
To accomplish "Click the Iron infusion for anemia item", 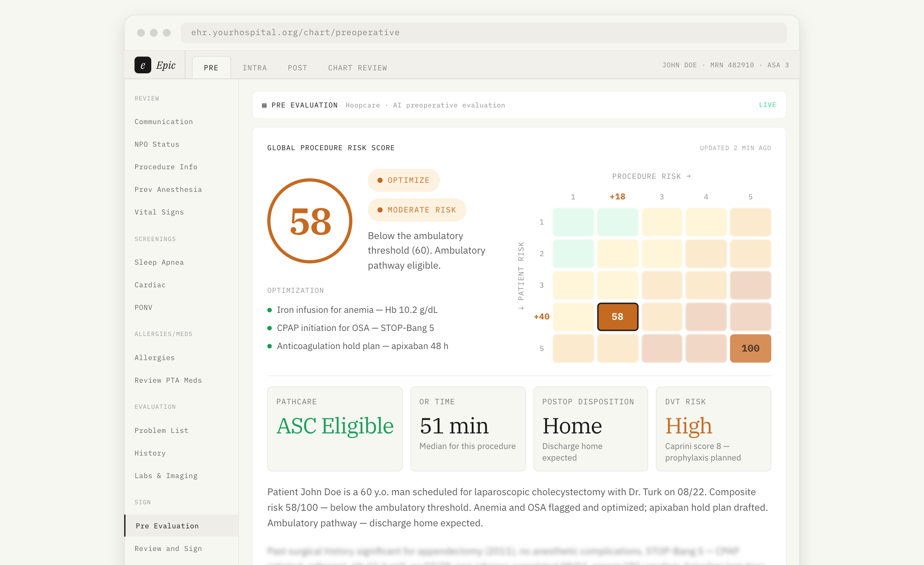I will tap(357, 310).
